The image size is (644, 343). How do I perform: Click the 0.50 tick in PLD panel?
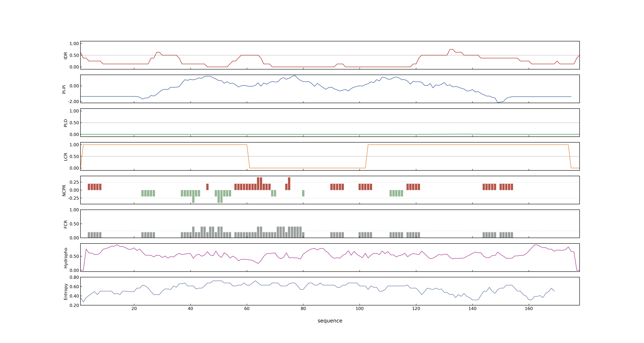point(74,123)
